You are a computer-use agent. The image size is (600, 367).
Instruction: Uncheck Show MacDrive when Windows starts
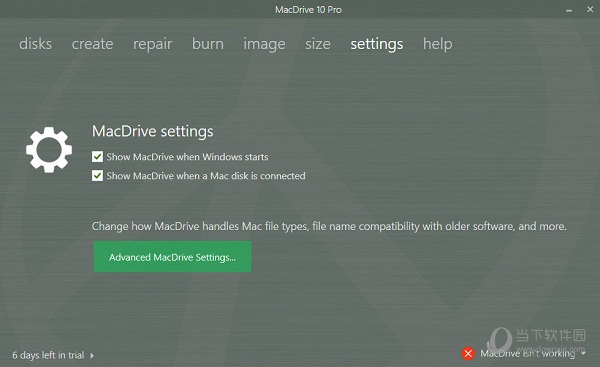pos(97,157)
